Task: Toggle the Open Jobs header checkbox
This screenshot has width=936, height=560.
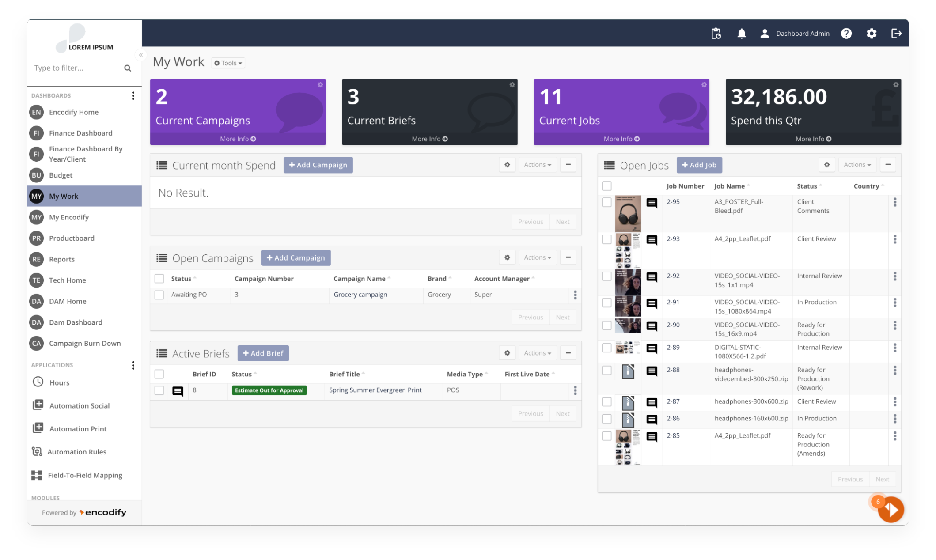Action: (606, 185)
